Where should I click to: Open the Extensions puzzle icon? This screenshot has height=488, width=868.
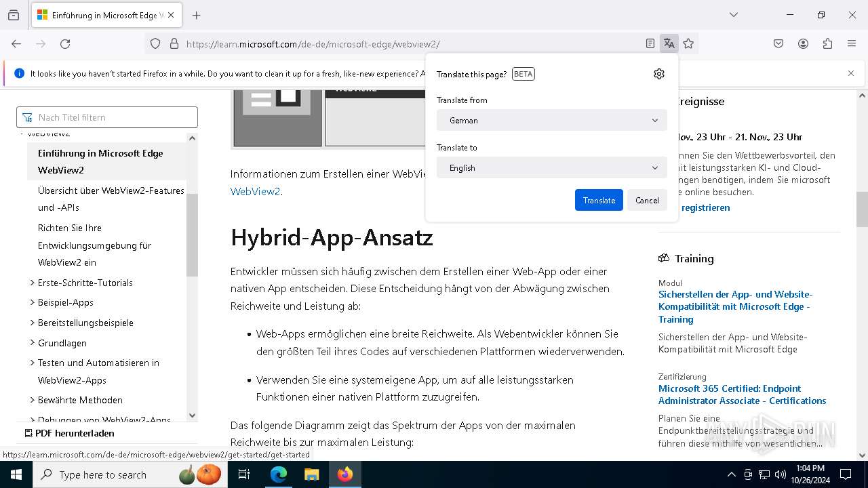[827, 44]
